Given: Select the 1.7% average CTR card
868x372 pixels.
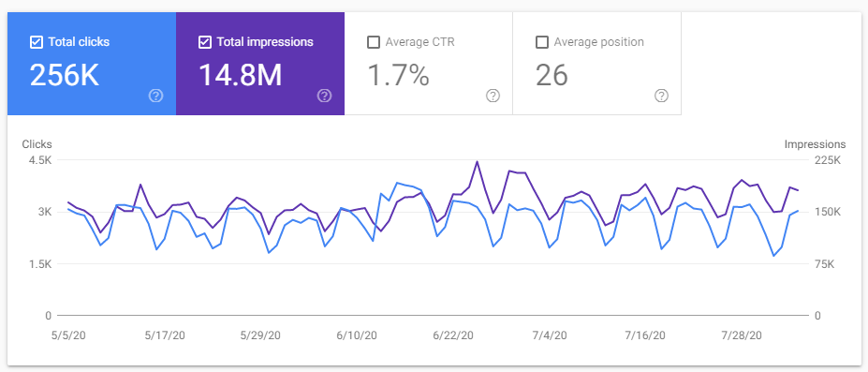Looking at the screenshot, I should pos(429,64).
